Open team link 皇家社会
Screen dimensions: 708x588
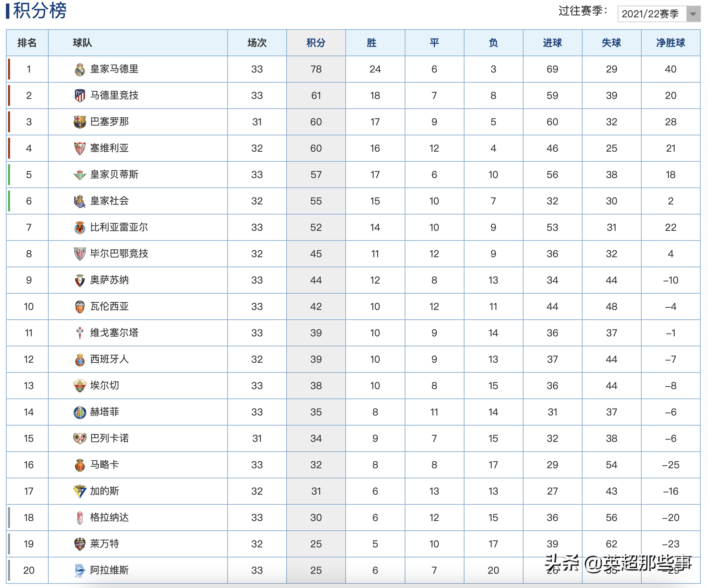point(109,201)
